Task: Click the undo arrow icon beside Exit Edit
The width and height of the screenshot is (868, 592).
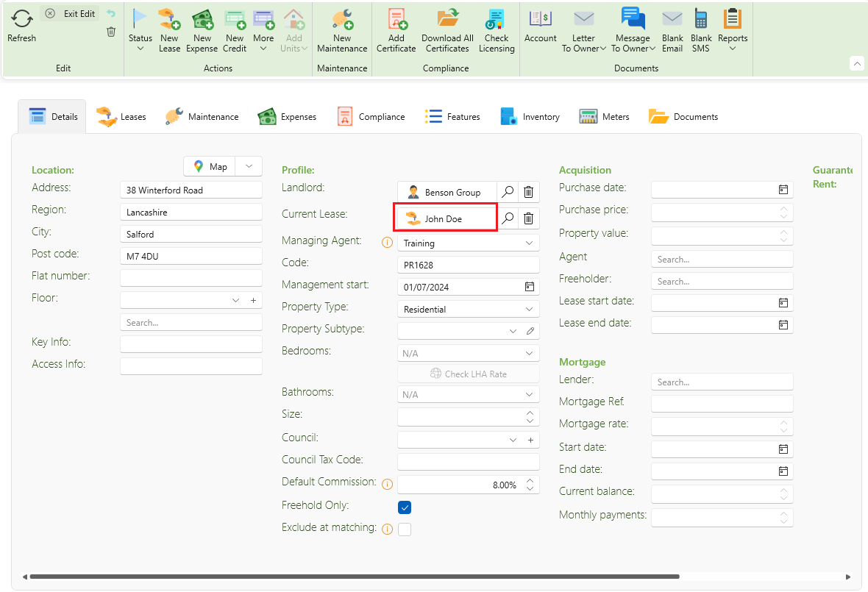Action: (x=111, y=13)
